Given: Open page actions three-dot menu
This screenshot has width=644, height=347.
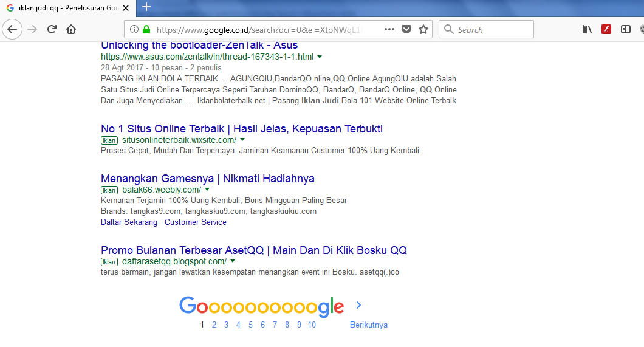Looking at the screenshot, I should pos(389,29).
